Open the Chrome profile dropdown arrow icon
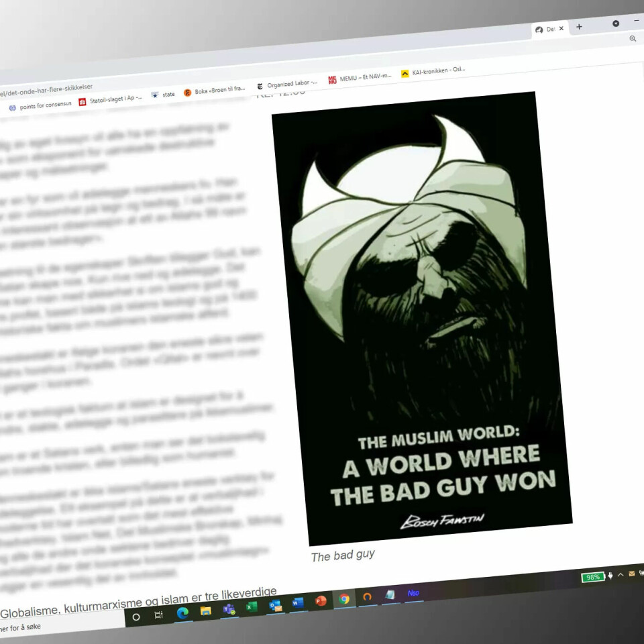 click(616, 23)
